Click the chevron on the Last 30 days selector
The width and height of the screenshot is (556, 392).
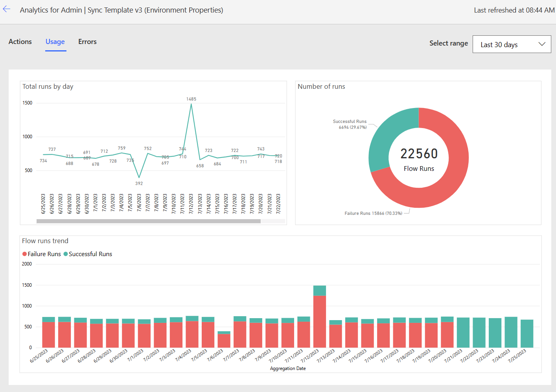point(542,44)
